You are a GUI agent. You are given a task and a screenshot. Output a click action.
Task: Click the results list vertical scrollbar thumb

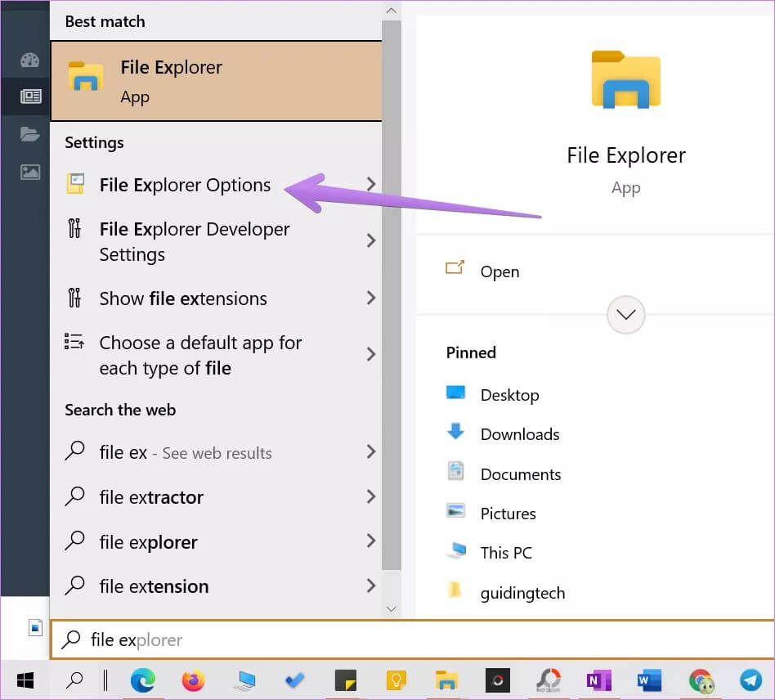391,294
